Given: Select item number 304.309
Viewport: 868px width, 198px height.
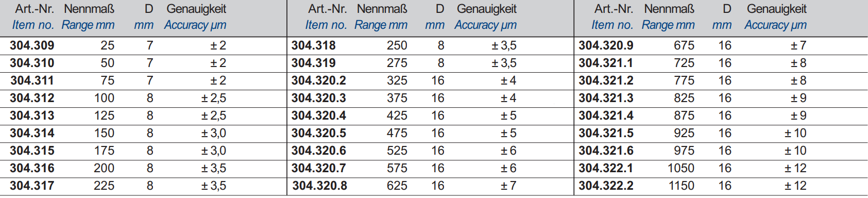Looking at the screenshot, I should [x=32, y=45].
